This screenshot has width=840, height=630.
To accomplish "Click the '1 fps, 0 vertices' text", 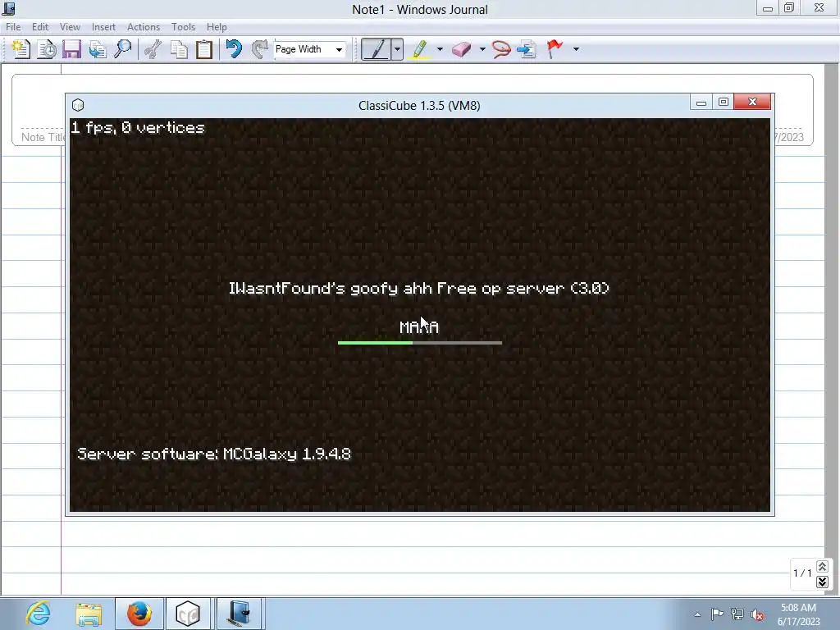I will tap(138, 127).
